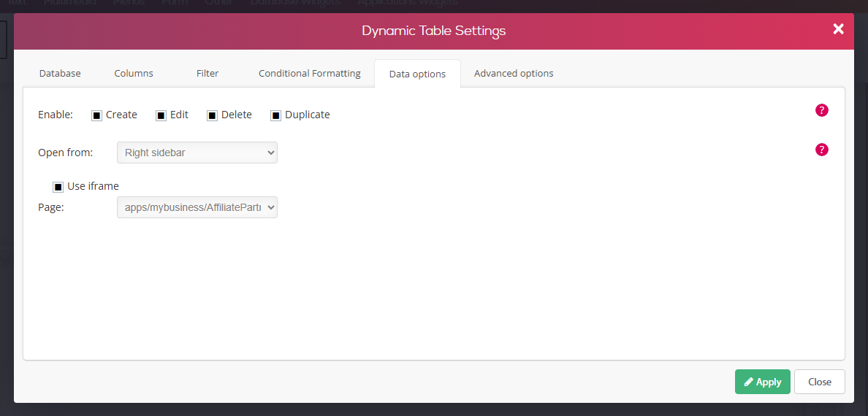Viewport: 868px width, 416px height.
Task: Switch to the Database tab
Action: pos(60,73)
